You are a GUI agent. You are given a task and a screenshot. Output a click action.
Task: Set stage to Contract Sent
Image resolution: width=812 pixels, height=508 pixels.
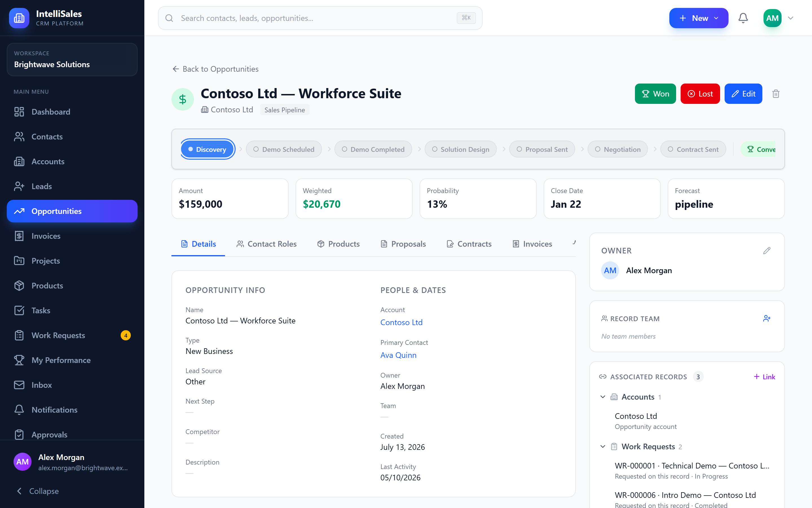click(x=693, y=149)
